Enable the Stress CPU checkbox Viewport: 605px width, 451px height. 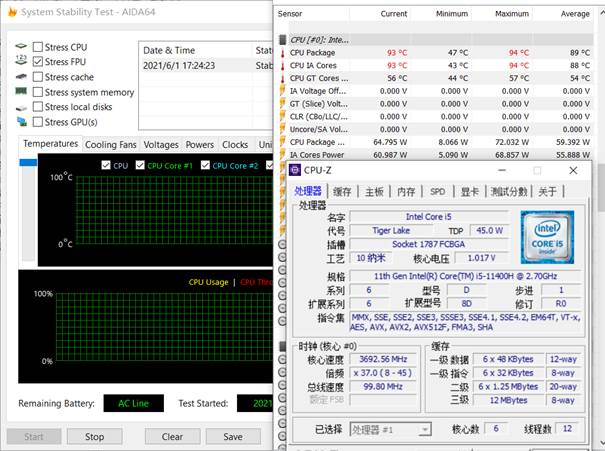38,47
